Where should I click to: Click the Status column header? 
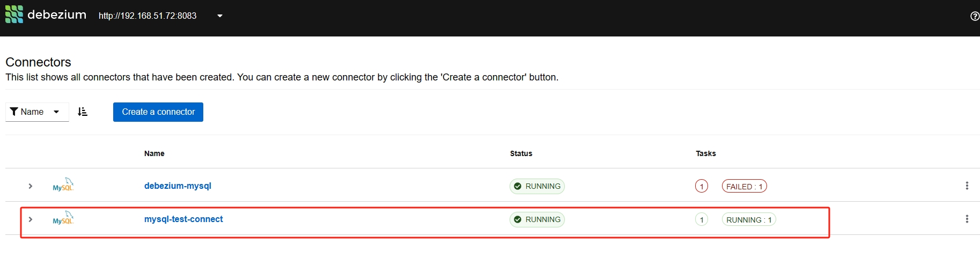[x=521, y=153]
